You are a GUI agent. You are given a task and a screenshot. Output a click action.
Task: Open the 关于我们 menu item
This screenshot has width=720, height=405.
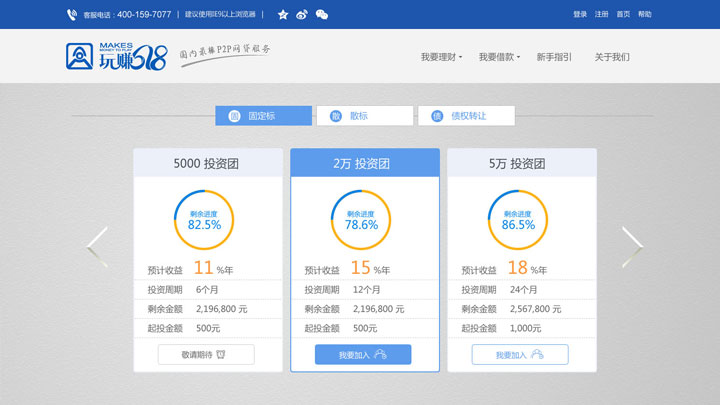click(612, 58)
